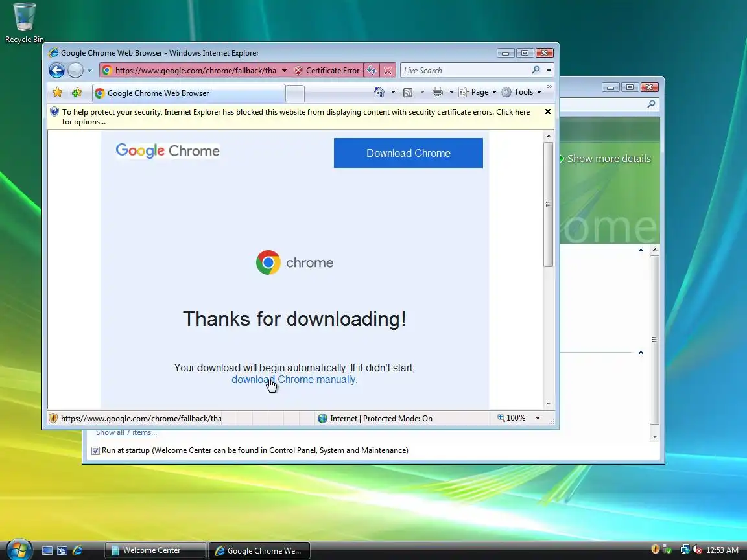
Task: Close the security information bar
Action: point(548,111)
